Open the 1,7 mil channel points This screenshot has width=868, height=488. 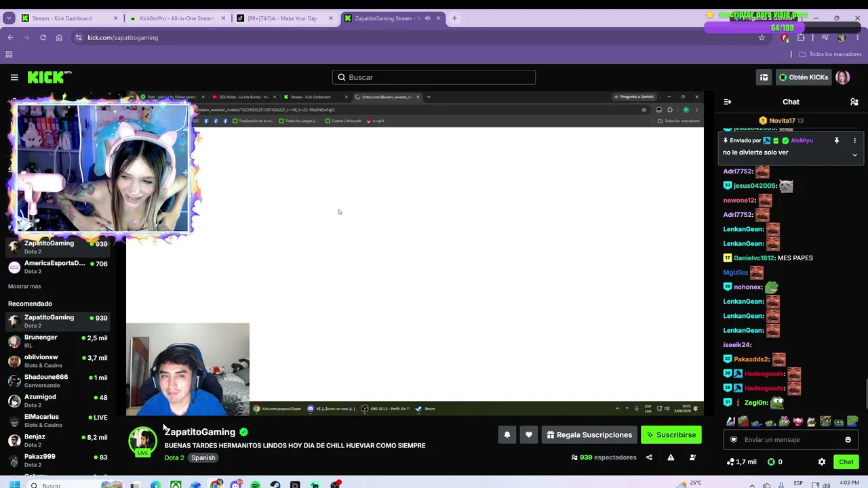point(741,462)
